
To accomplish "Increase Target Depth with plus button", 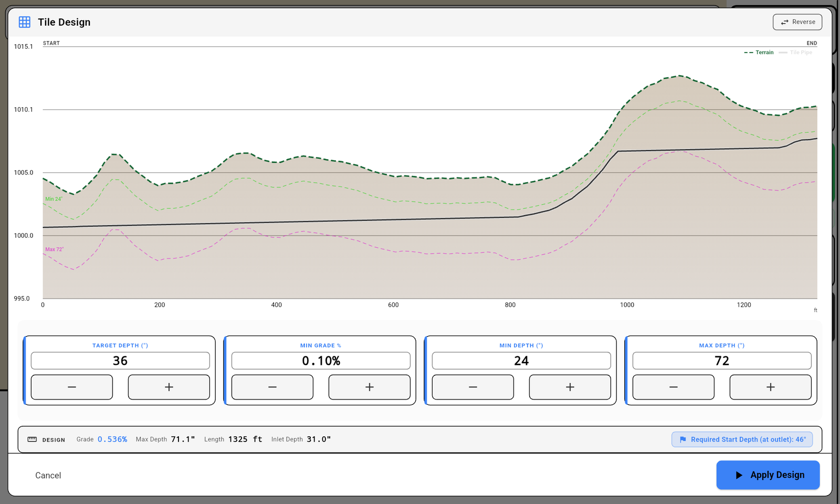I will (x=169, y=387).
